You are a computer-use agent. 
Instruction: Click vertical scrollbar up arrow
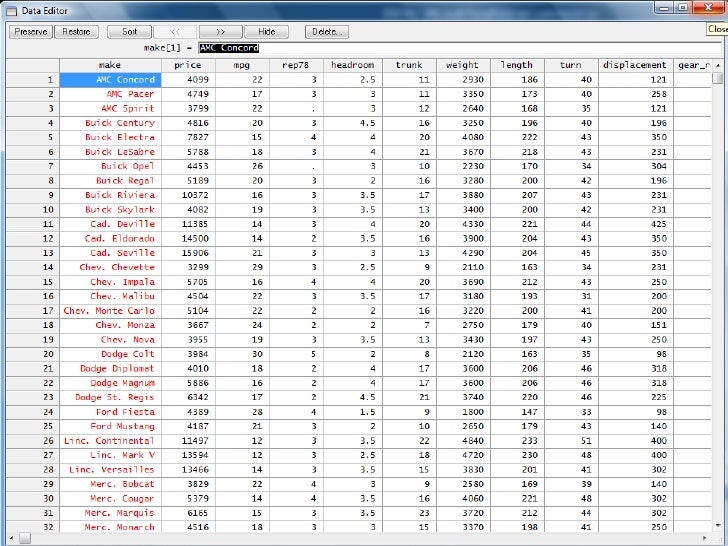click(718, 65)
